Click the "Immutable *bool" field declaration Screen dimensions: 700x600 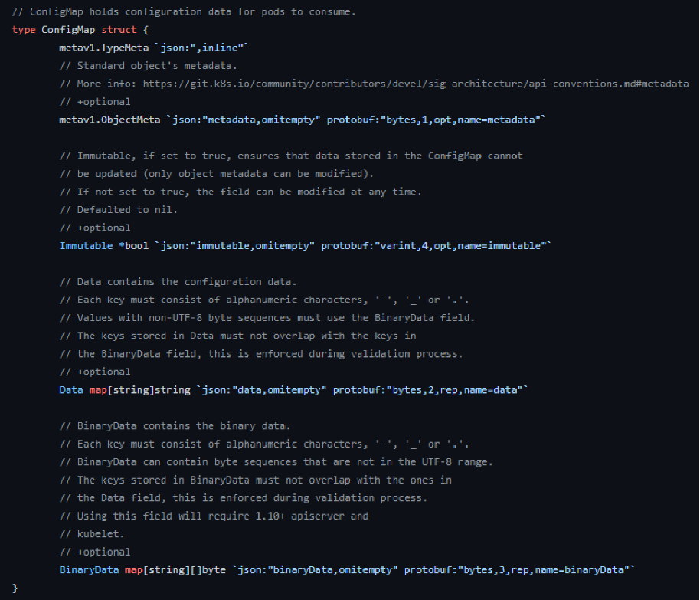[x=306, y=246]
